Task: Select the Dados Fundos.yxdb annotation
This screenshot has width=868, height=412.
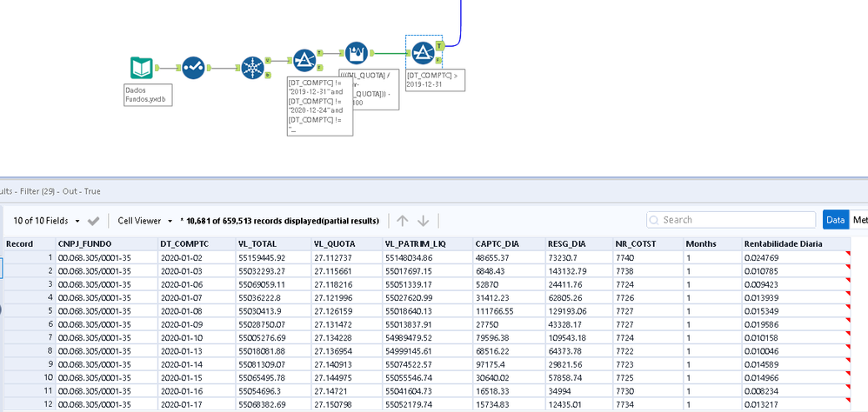Action: tap(148, 95)
